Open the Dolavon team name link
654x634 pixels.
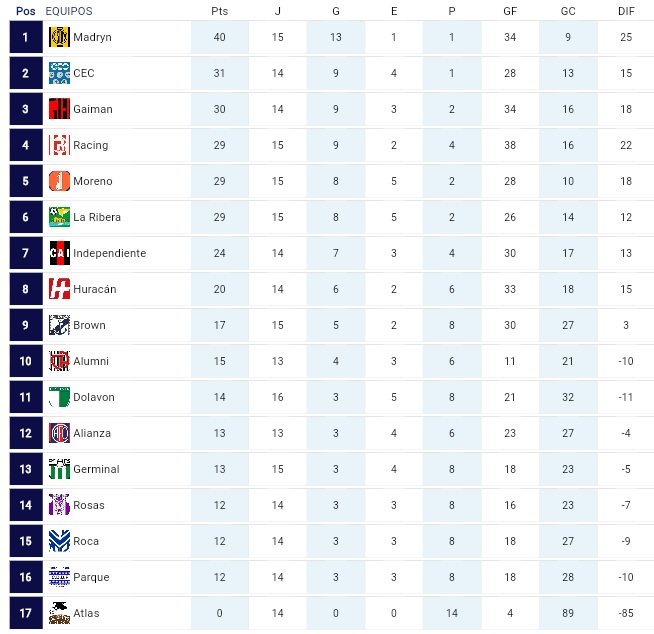tap(94, 397)
